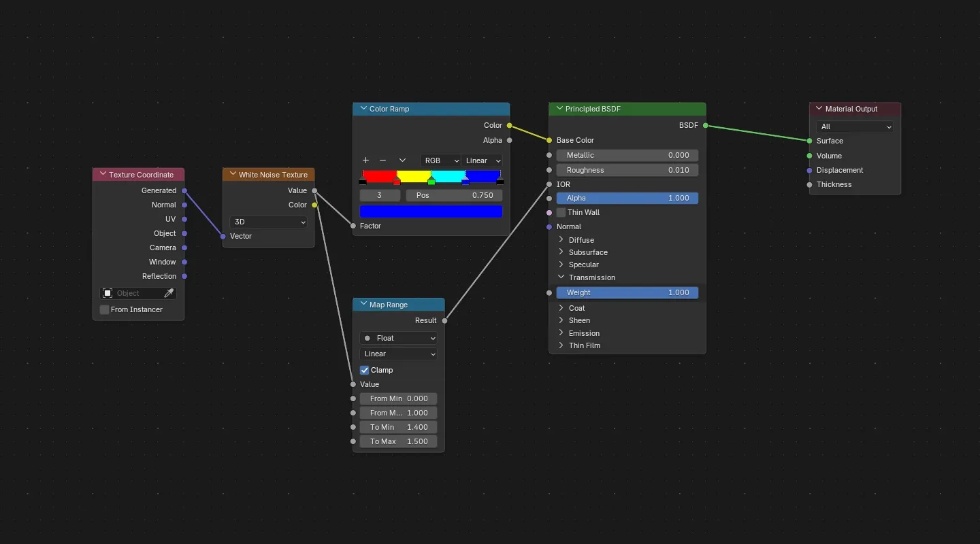Click the UV output socket

click(x=184, y=219)
